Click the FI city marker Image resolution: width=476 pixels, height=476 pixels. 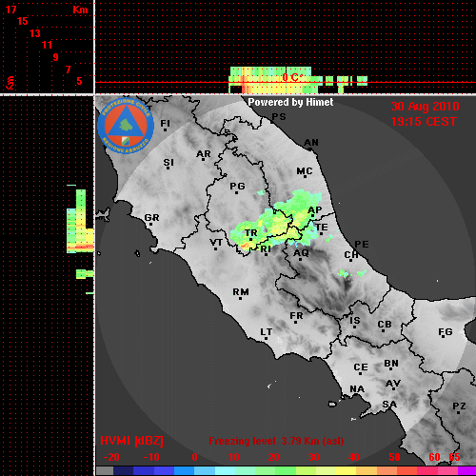pos(165,129)
